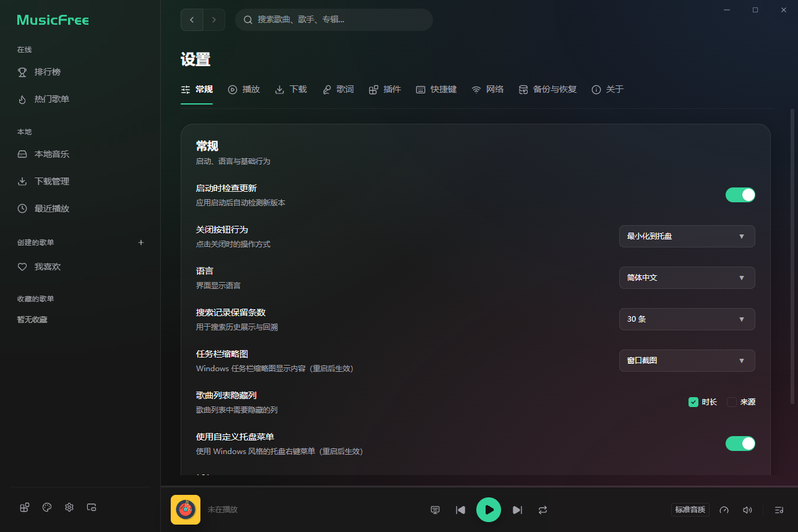Turn off custom tray menu toggle
Viewport: 798px width, 532px height.
pyautogui.click(x=740, y=444)
